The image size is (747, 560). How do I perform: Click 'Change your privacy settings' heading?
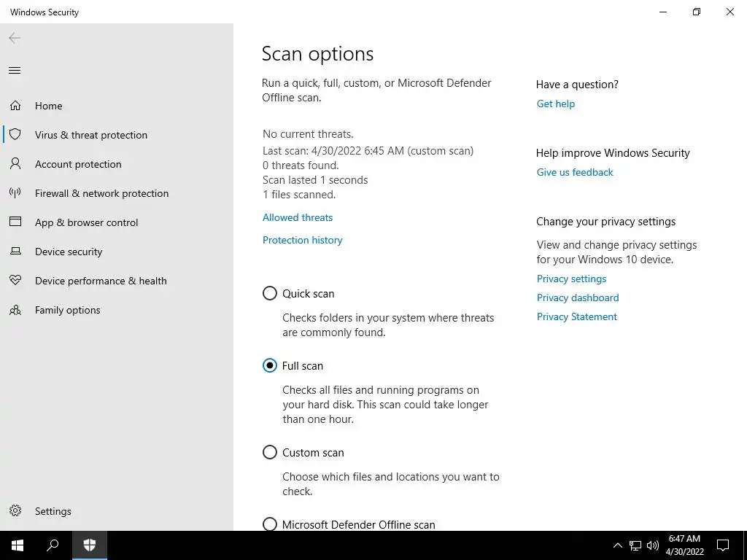coord(606,222)
